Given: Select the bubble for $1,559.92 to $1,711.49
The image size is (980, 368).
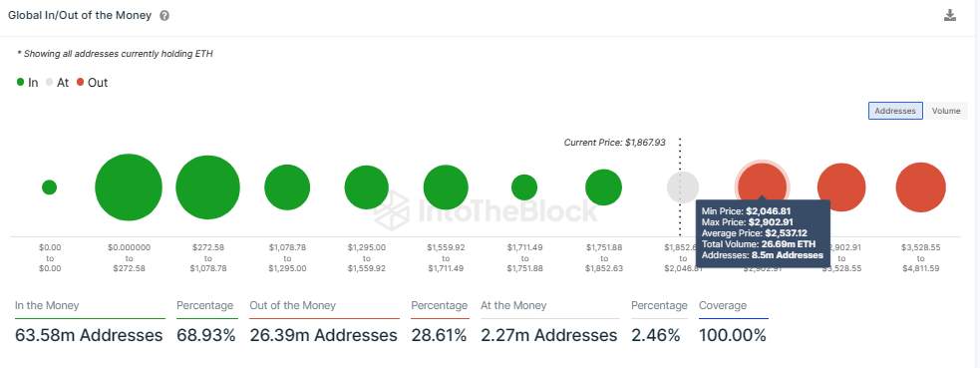Looking at the screenshot, I should point(446,187).
